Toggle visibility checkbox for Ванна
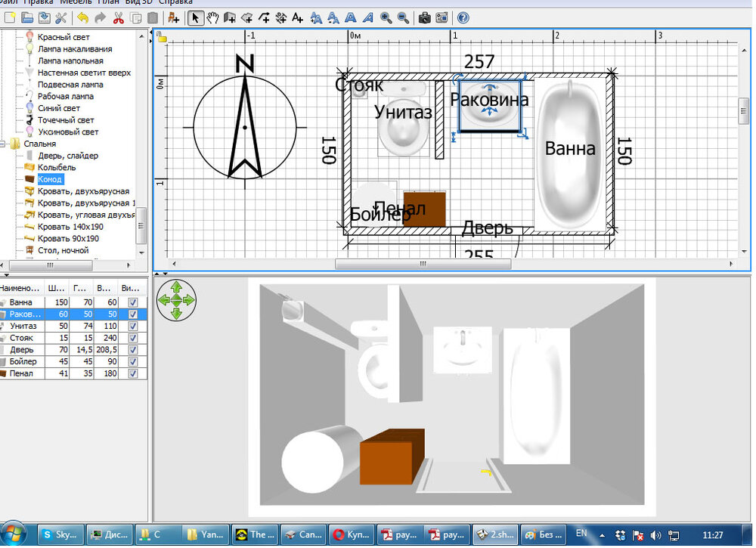 point(133,302)
